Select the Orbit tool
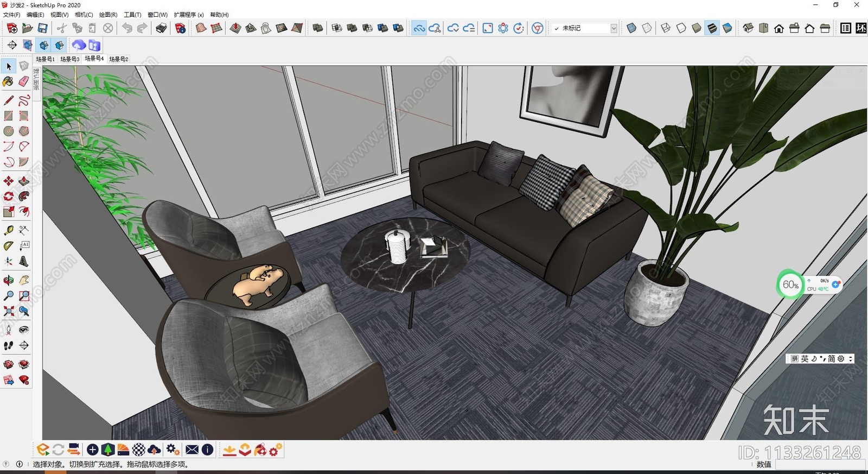868x474 pixels. (x=9, y=280)
